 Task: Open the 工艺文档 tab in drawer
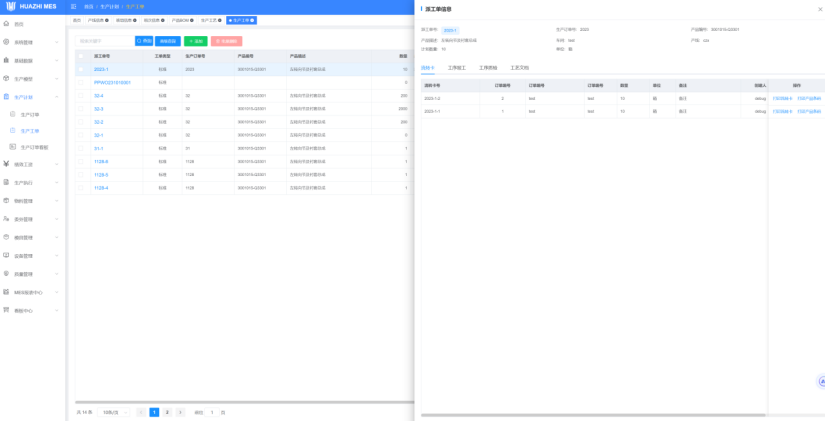click(x=519, y=67)
